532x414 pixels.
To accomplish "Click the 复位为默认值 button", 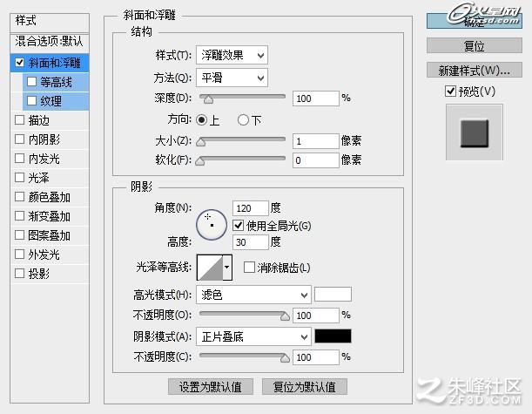I will 305,386.
